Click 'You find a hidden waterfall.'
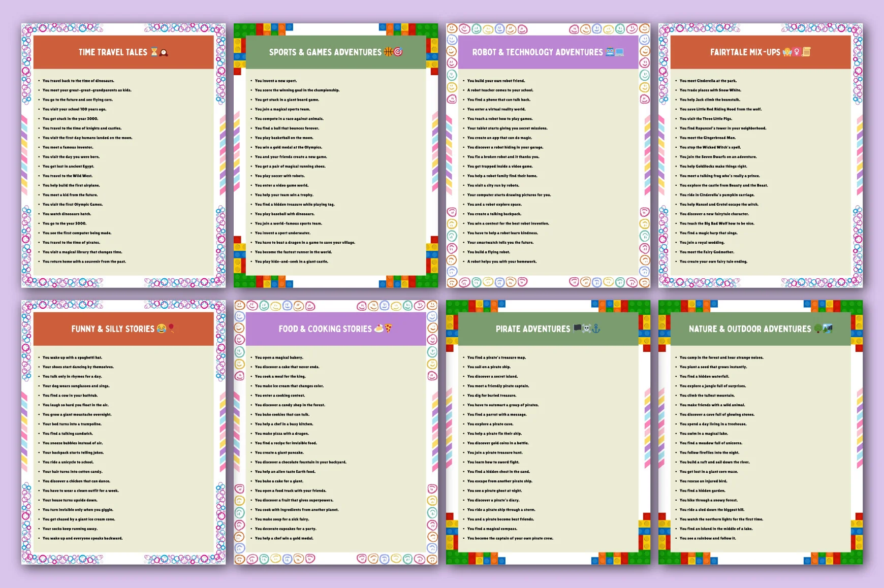 pyautogui.click(x=704, y=377)
